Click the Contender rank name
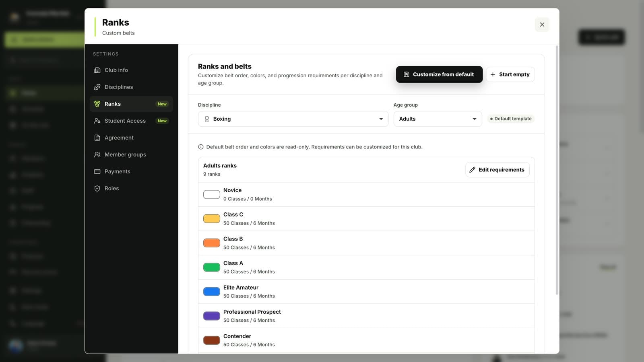The height and width of the screenshot is (362, 644). point(237,336)
